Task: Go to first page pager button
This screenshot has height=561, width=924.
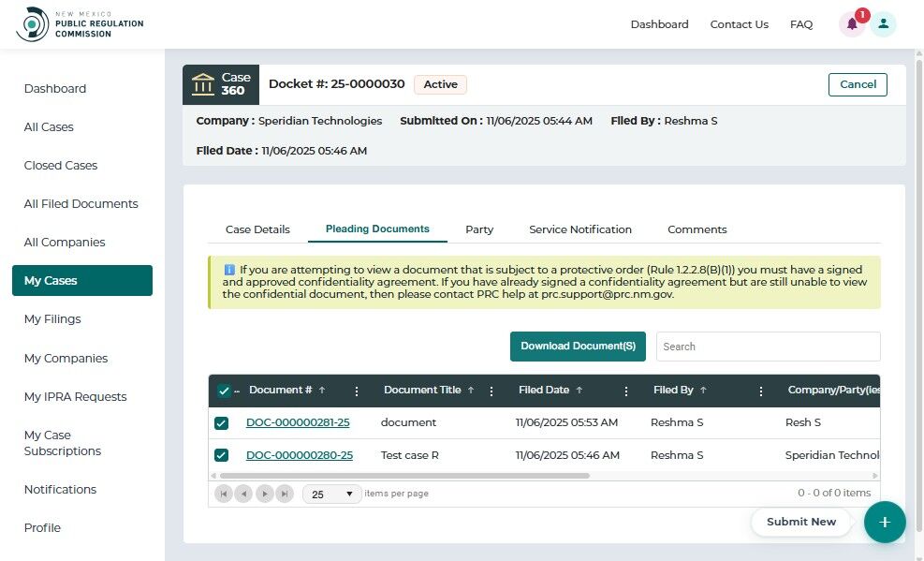Action: [224, 494]
